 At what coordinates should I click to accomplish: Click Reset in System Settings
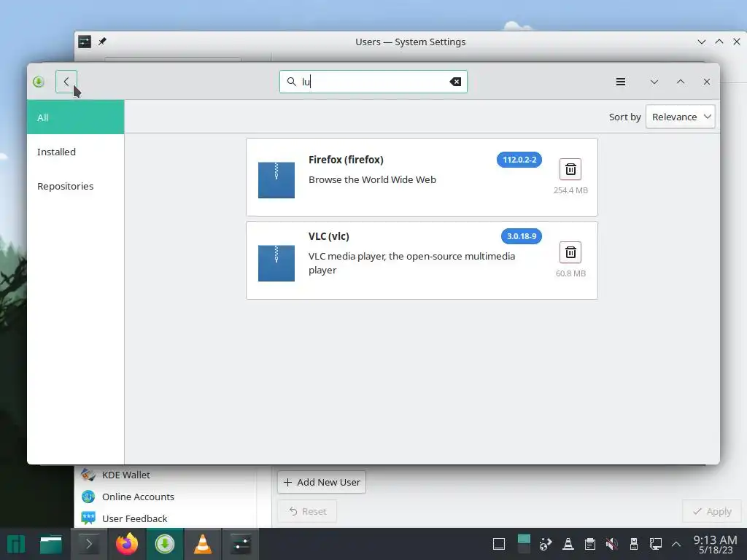307,511
